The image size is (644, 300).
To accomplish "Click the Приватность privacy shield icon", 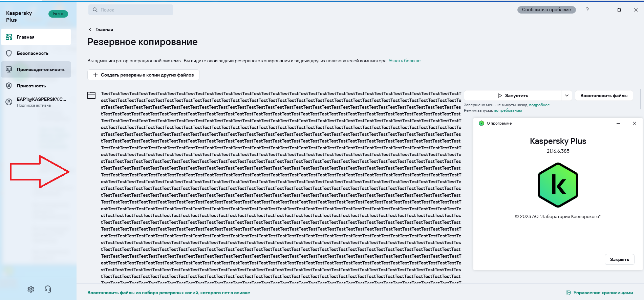I will (9, 86).
